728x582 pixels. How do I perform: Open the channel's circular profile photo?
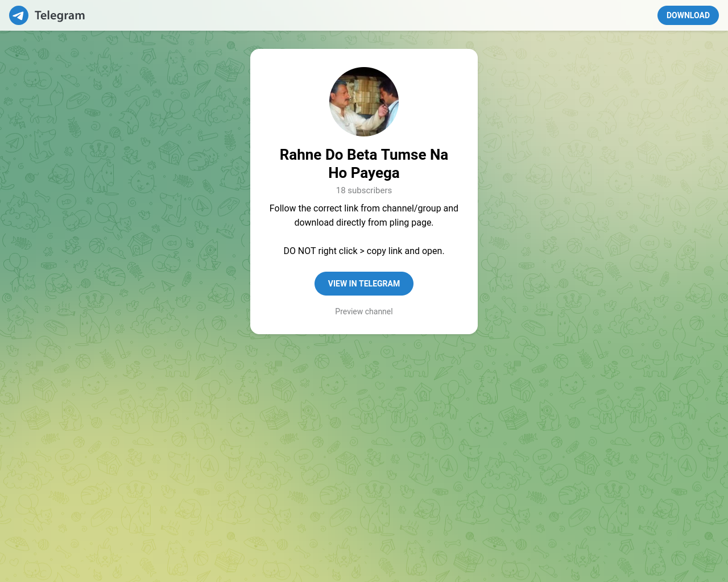[364, 102]
